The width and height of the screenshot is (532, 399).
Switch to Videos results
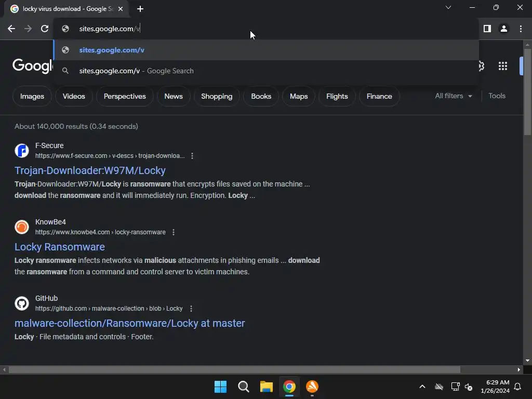point(74,96)
